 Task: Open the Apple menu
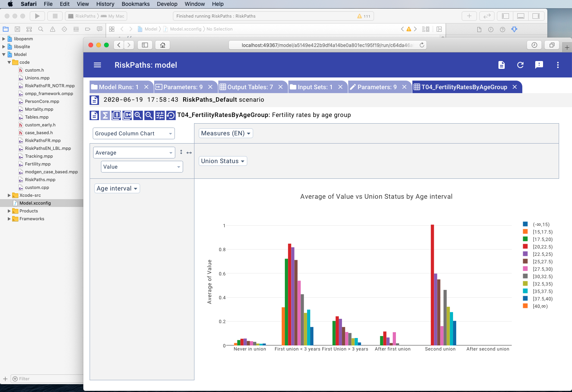(x=11, y=4)
